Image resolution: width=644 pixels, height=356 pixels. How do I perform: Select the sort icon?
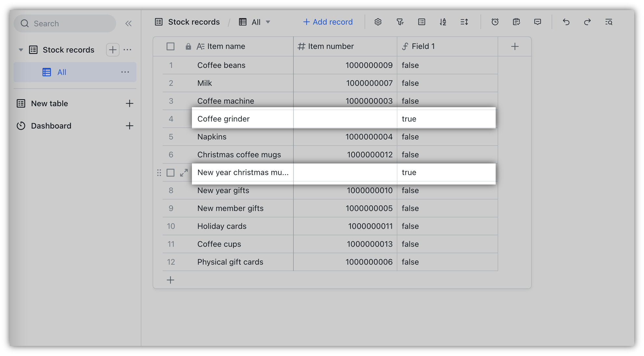442,21
